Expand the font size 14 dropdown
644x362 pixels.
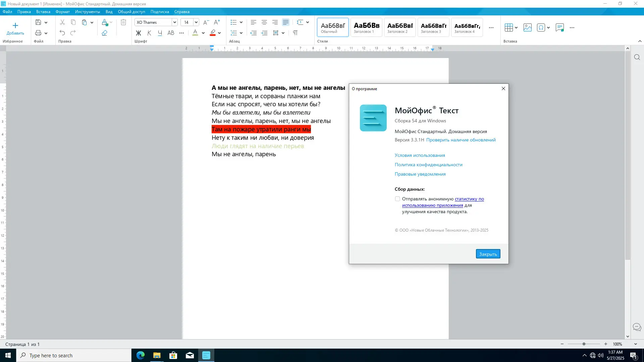[x=196, y=22]
